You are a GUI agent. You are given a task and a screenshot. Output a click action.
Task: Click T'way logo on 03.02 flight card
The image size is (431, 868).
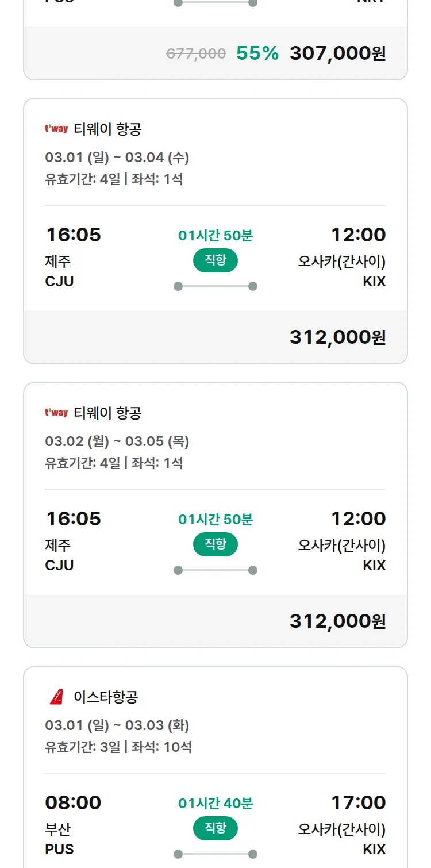coord(56,413)
